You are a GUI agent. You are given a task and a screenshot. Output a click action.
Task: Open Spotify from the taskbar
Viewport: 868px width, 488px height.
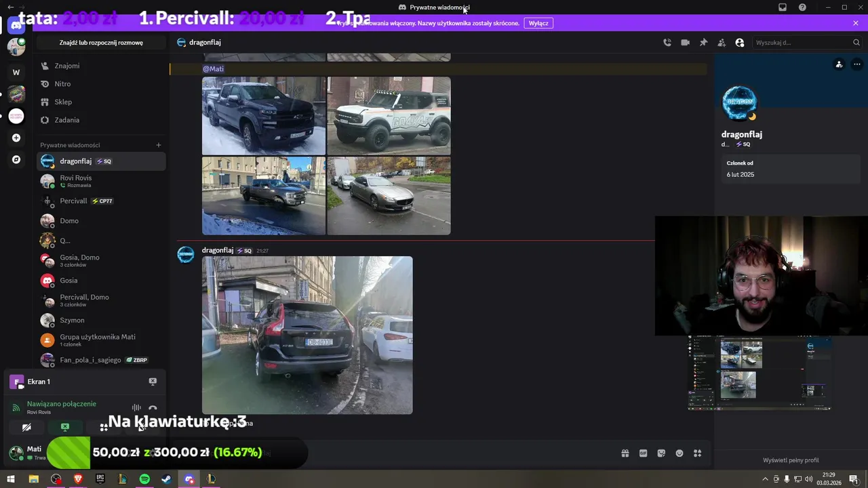coord(144,479)
